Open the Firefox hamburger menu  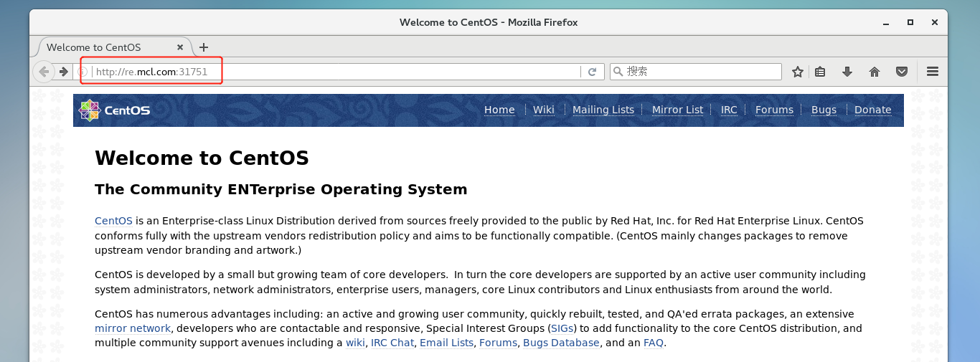point(933,72)
